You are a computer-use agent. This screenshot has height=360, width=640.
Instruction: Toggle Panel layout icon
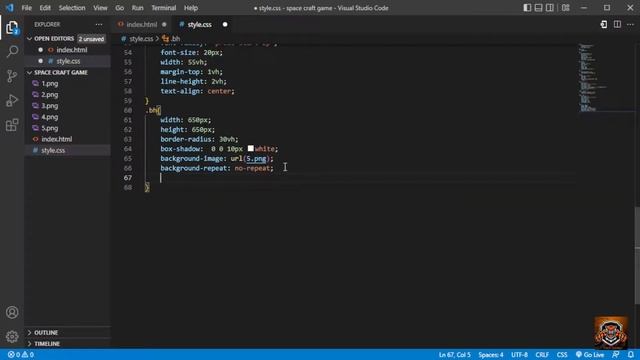538,8
